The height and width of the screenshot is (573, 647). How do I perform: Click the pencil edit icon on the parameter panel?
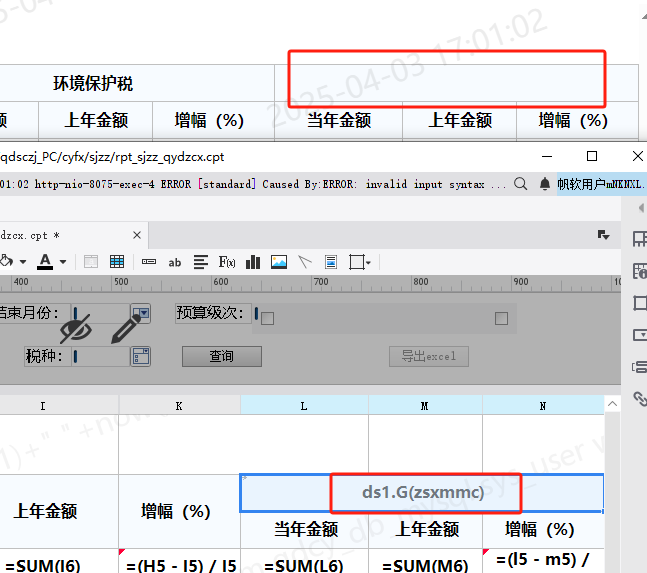click(125, 327)
